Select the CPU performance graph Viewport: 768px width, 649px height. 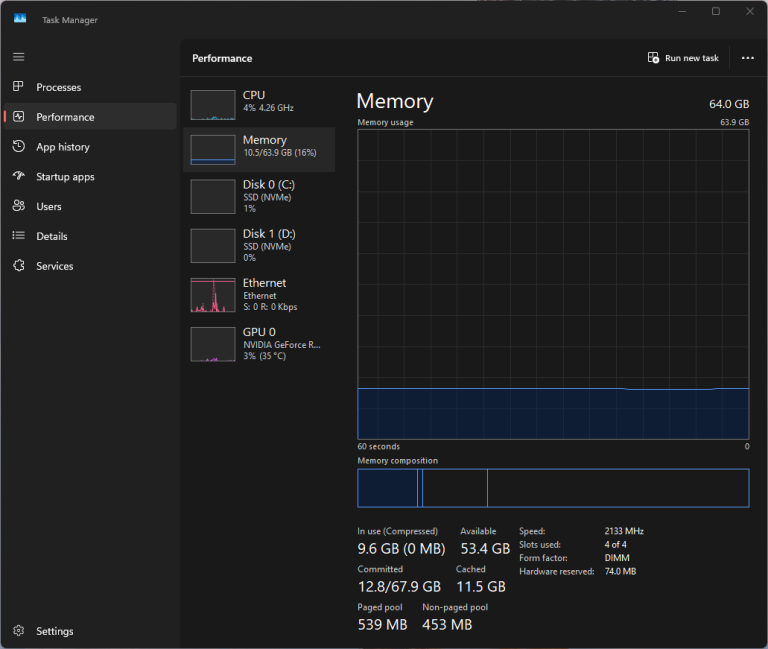click(x=212, y=105)
